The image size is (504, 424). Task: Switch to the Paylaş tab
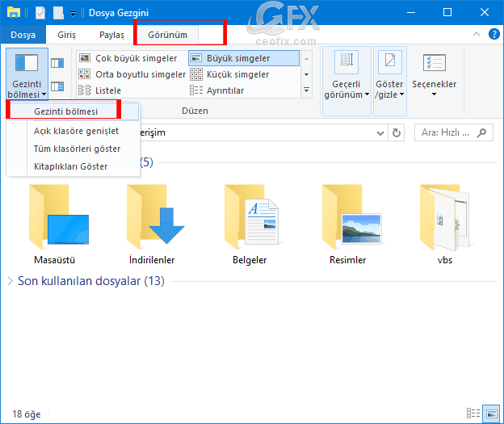tap(111, 35)
